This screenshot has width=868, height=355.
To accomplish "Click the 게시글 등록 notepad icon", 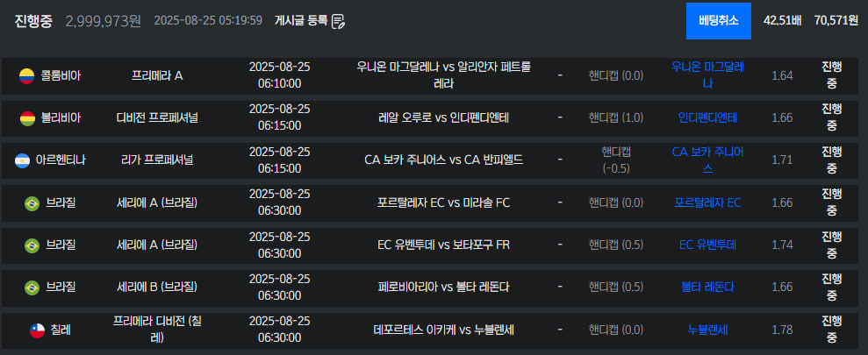I will point(338,21).
